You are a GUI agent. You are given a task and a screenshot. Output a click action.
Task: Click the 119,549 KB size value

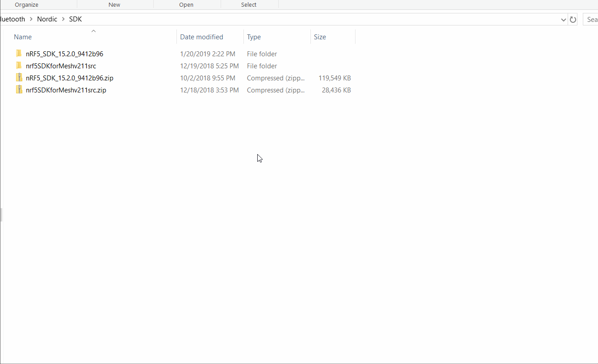click(335, 78)
